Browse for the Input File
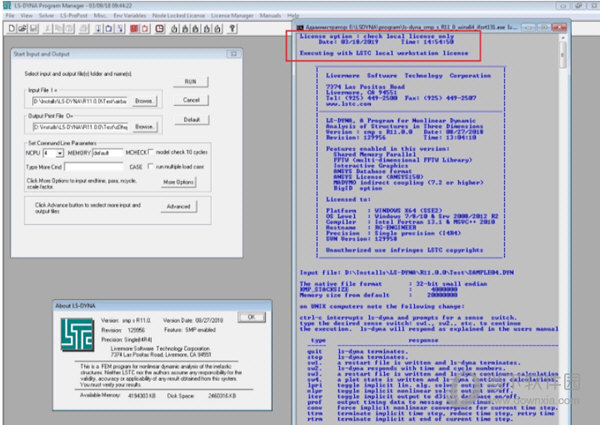Viewport: 600px width, 425px height. click(144, 101)
